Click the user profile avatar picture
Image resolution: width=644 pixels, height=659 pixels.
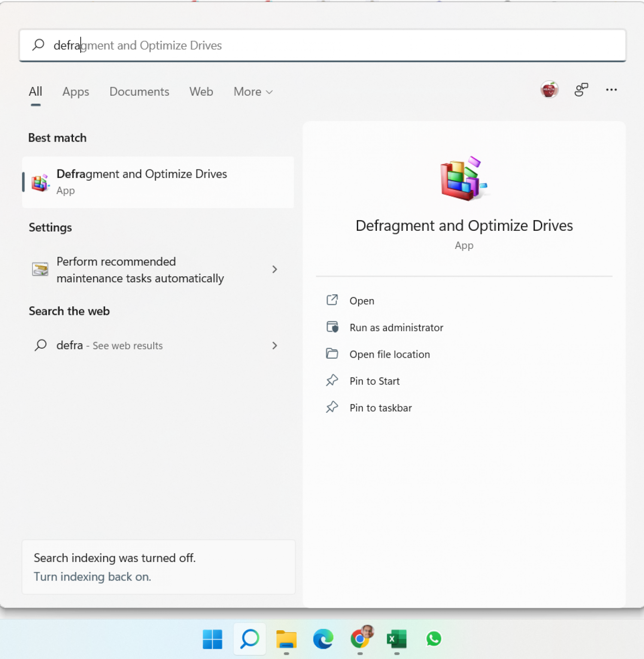pyautogui.click(x=549, y=90)
